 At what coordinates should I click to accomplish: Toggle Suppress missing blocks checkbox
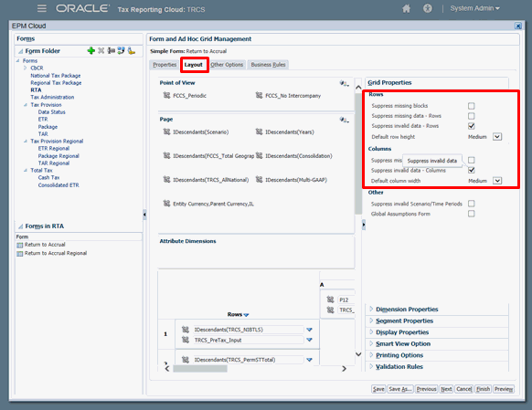pos(472,106)
